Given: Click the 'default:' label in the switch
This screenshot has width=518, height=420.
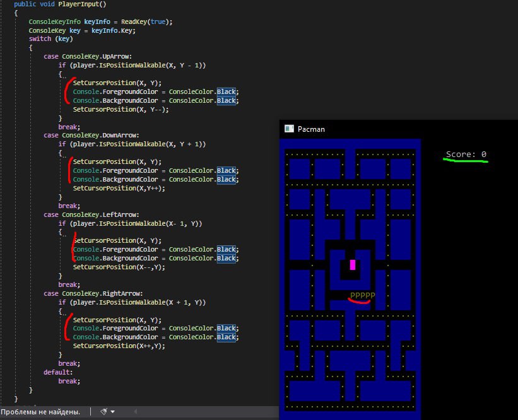Looking at the screenshot, I should (58, 372).
